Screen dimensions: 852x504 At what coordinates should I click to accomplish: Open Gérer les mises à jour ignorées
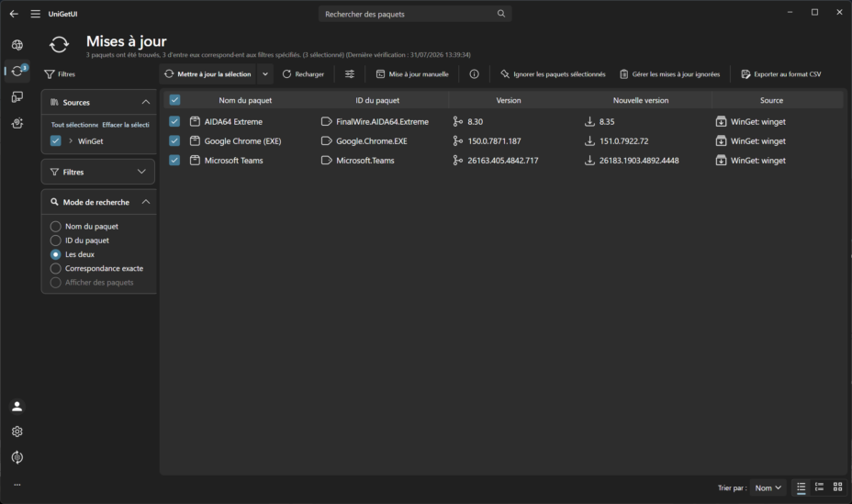669,73
